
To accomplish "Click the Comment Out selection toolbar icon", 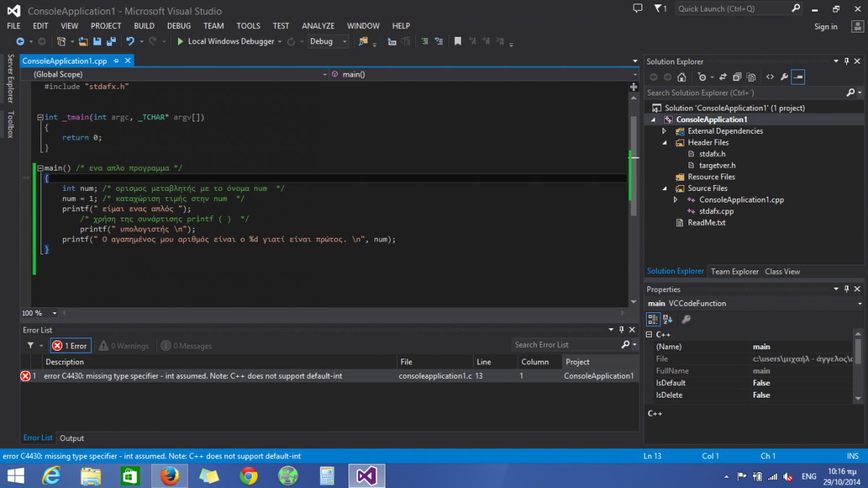I will [425, 41].
